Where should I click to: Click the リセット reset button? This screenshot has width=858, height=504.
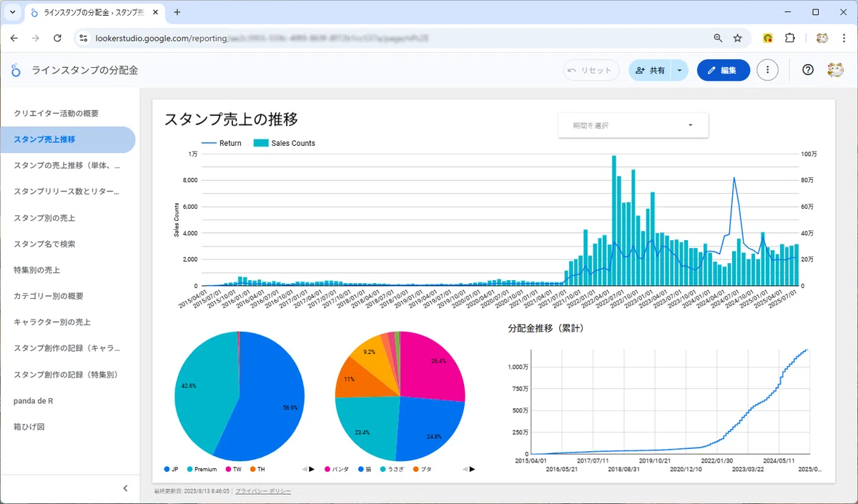click(591, 70)
